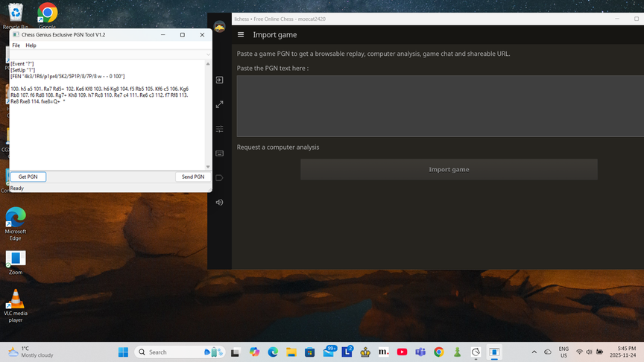Click the Ready status bar text
644x362 pixels.
point(17,188)
